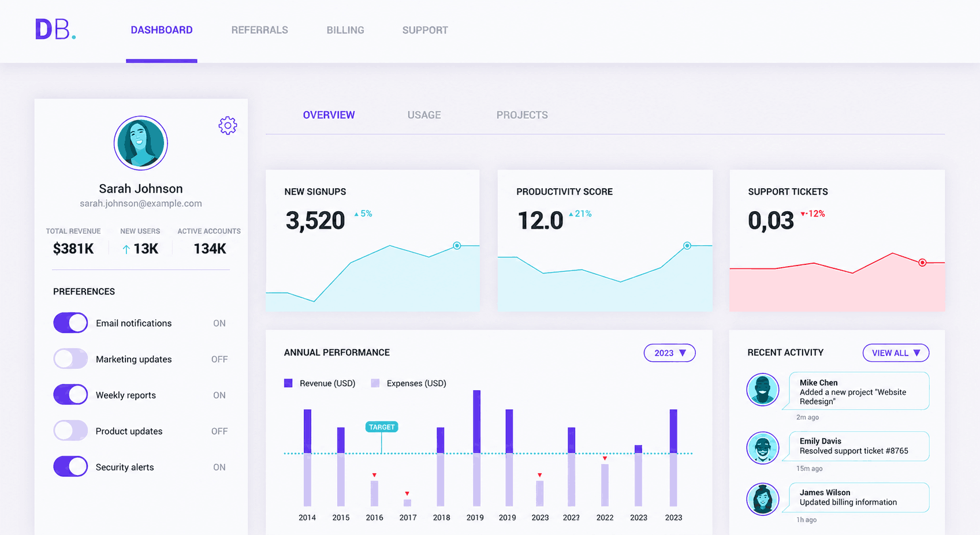The image size is (980, 535).
Task: Turn off Email notifications toggle
Action: [x=70, y=323]
